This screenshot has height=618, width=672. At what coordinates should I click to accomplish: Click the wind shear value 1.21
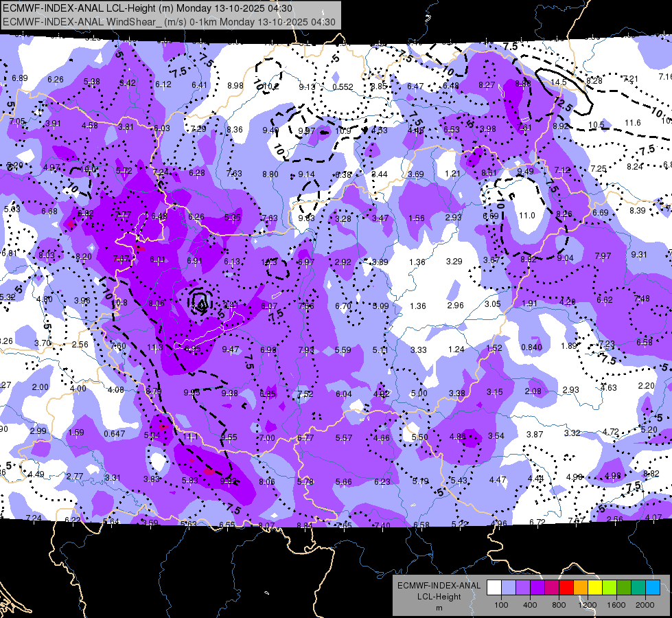(x=452, y=174)
